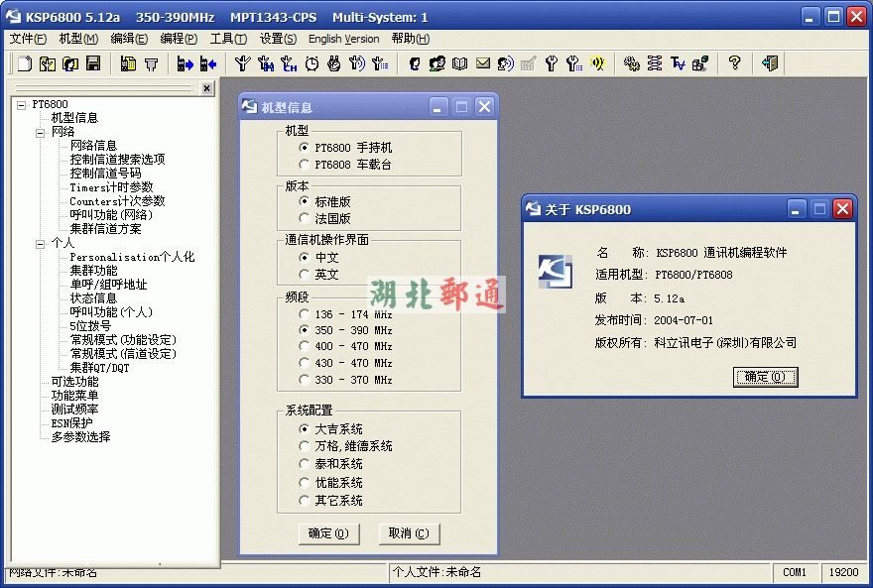Open the 机型(M) menu
This screenshot has width=873, height=588.
coord(78,39)
